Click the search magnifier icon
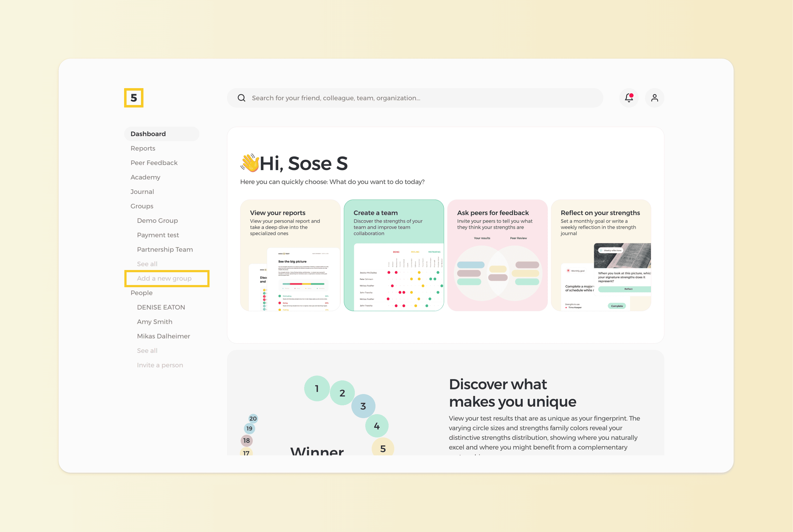Screen dimensions: 793x532 point(241,98)
